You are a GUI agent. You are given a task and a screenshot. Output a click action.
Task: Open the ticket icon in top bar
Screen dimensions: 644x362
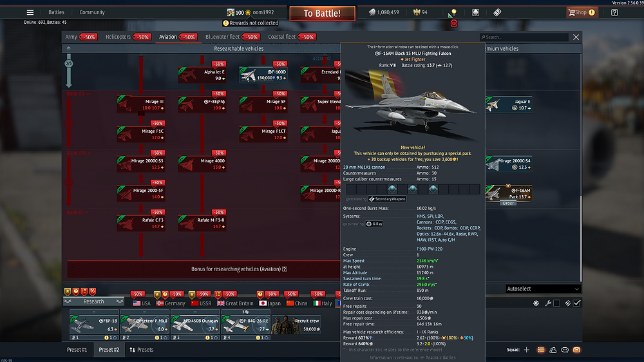coord(497,12)
